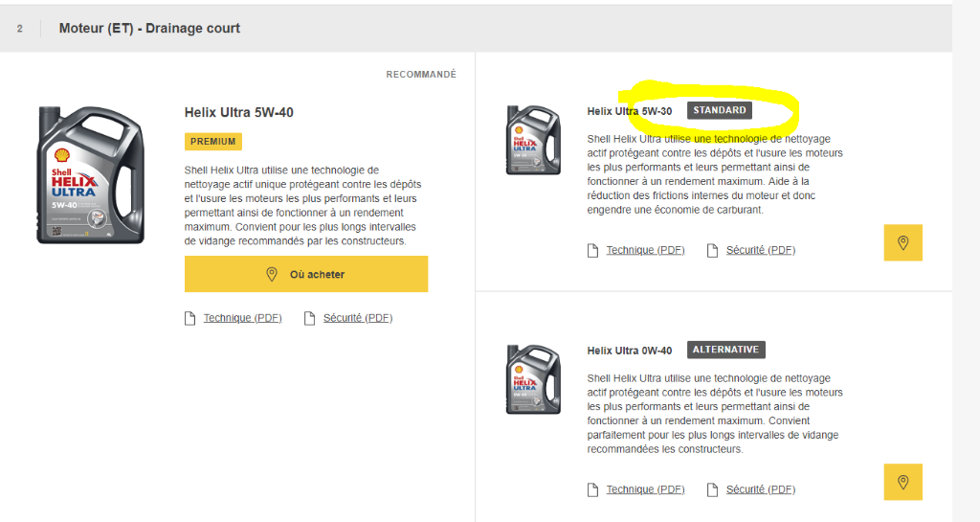Image resolution: width=980 pixels, height=522 pixels.
Task: Open the Sécurité (PDF) link for Helix Ultra 5W-40
Action: coord(358,318)
